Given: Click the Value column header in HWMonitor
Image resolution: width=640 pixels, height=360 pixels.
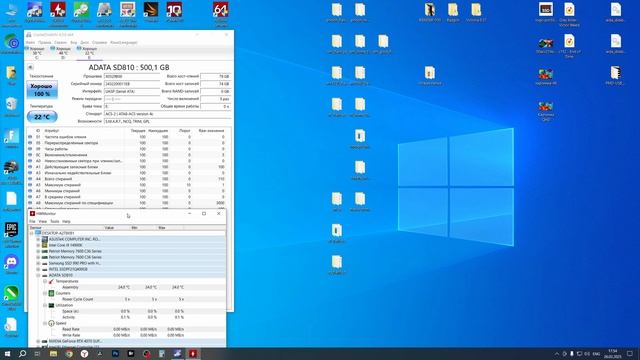Looking at the screenshot, I should pyautogui.click(x=116, y=228).
